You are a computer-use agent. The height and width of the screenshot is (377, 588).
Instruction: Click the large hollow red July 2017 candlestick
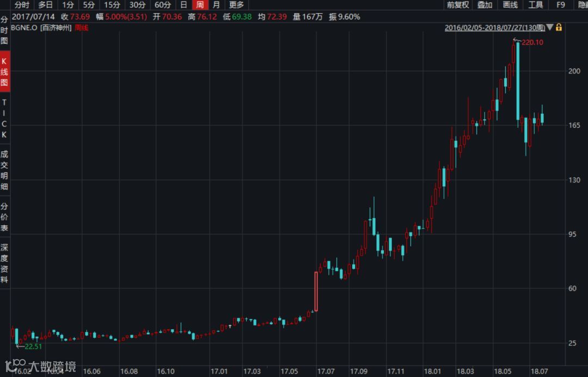[316, 292]
